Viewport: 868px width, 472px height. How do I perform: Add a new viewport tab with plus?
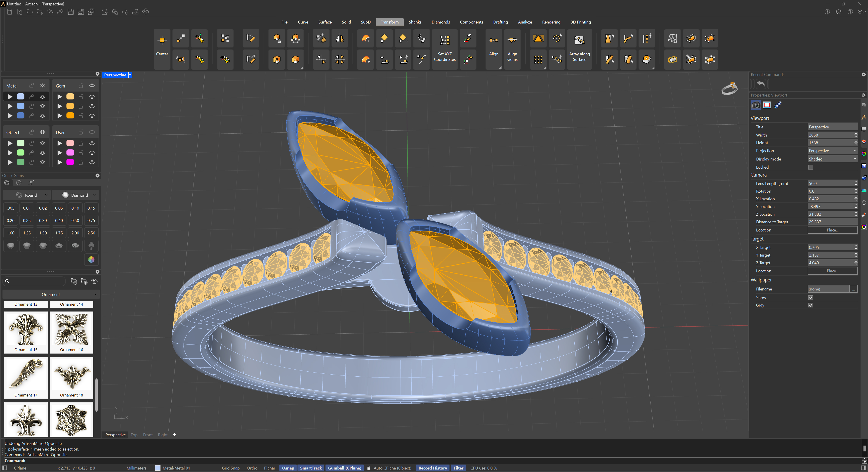tap(175, 435)
